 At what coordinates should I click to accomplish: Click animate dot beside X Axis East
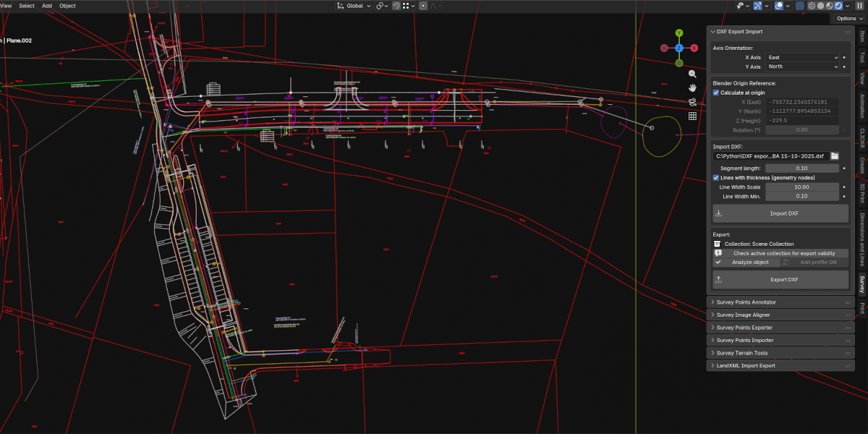click(844, 57)
